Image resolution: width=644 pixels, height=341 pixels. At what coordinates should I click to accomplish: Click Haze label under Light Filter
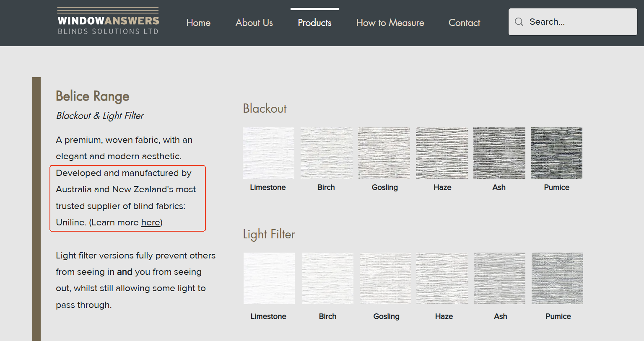pos(444,316)
